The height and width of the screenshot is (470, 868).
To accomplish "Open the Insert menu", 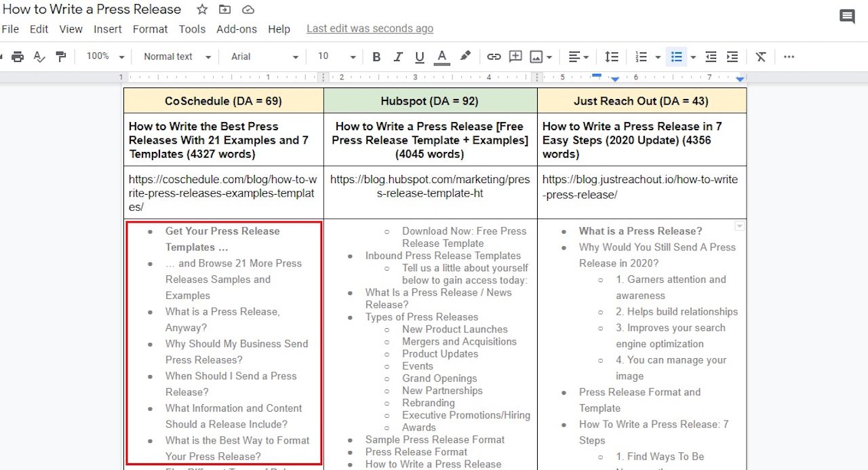I will [108, 29].
